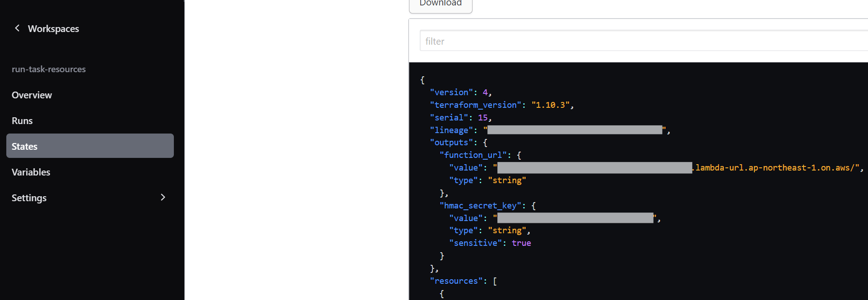Click the "lineage" key
The height and width of the screenshot is (300, 868).
451,130
